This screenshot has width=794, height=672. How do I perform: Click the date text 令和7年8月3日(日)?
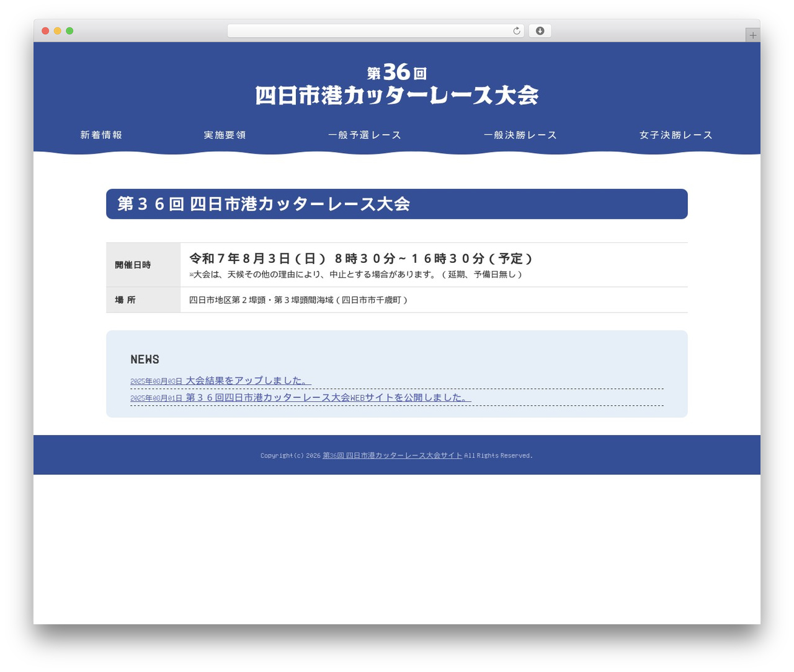(x=257, y=259)
